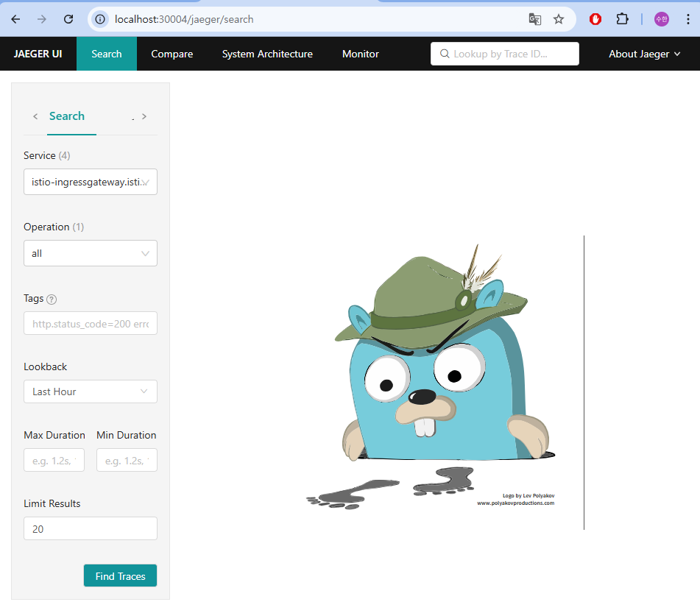700x613 pixels.
Task: Click the Find Traces button
Action: tap(120, 575)
